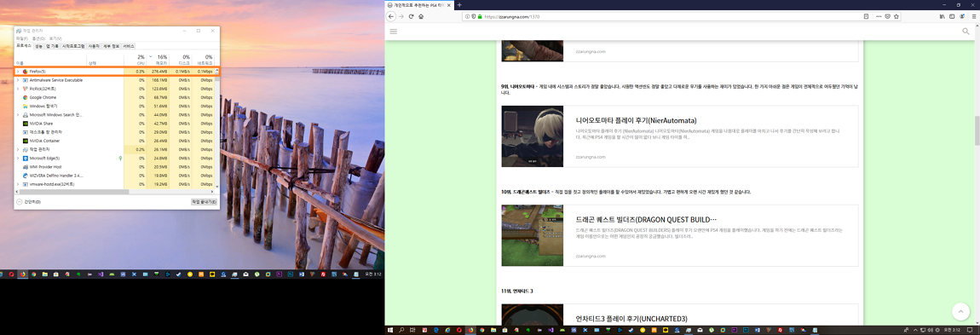Switch to Task Manager Performance tab
This screenshot has height=335, width=980.
click(x=38, y=46)
